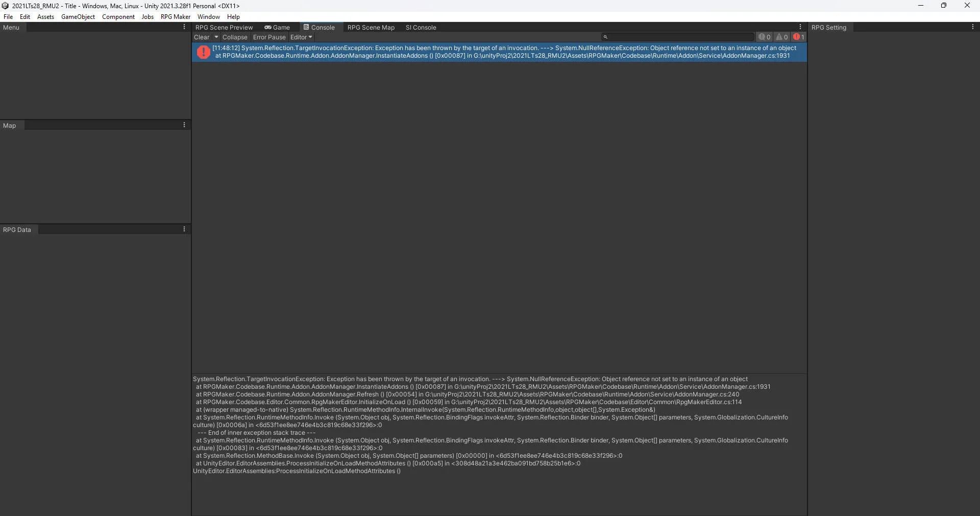Open the Window menu

(209, 17)
